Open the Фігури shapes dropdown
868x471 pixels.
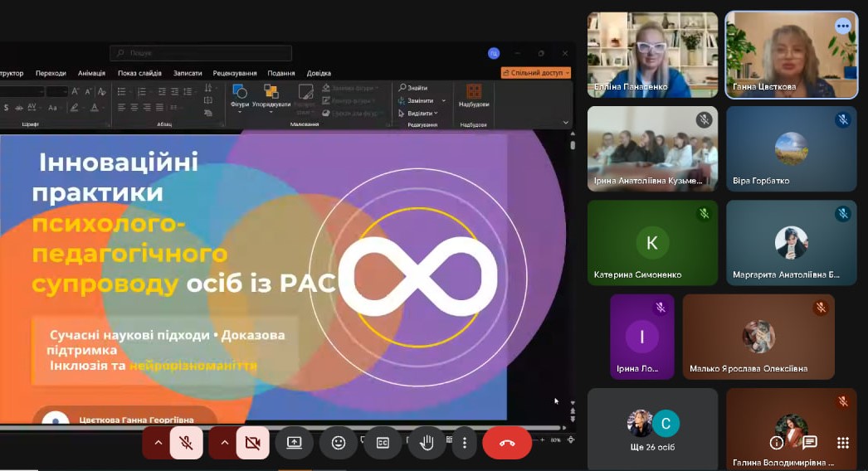click(x=240, y=96)
